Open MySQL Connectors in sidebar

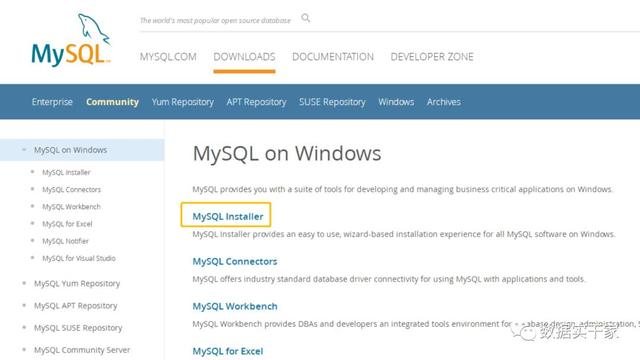71,189
